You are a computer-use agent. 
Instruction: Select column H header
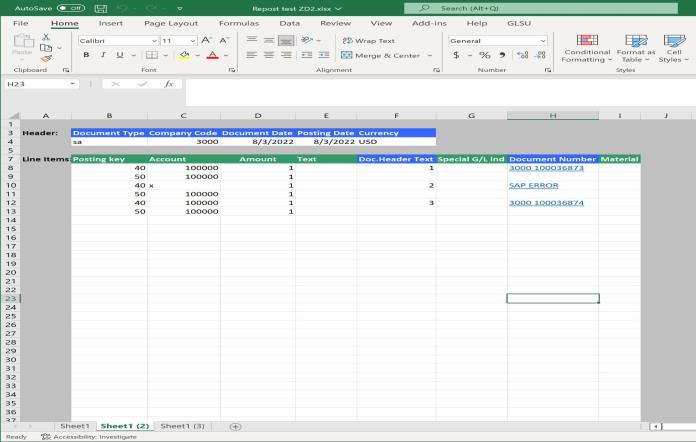pos(553,115)
